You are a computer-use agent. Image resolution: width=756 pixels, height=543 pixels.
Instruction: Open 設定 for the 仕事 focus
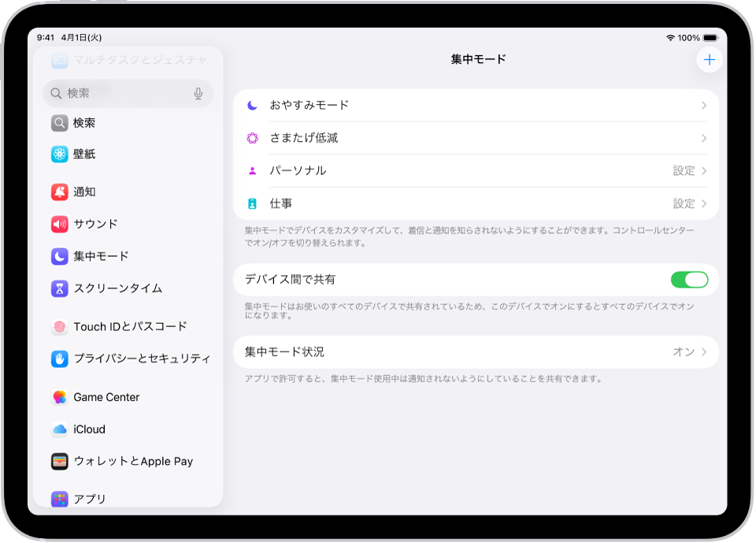tap(683, 203)
